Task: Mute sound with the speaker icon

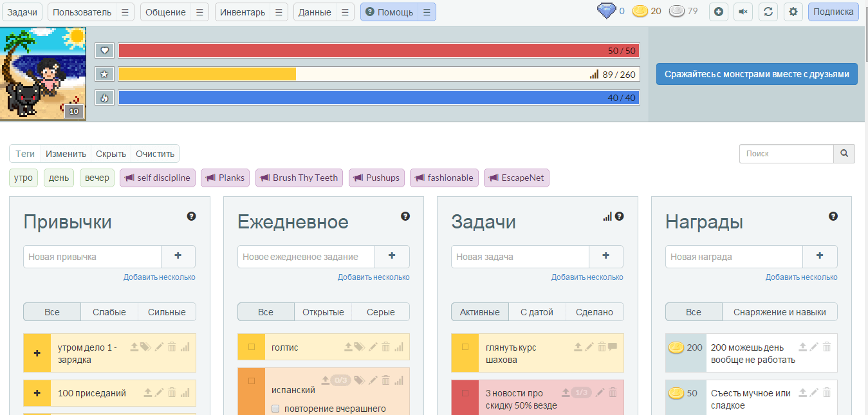Action: tap(743, 12)
